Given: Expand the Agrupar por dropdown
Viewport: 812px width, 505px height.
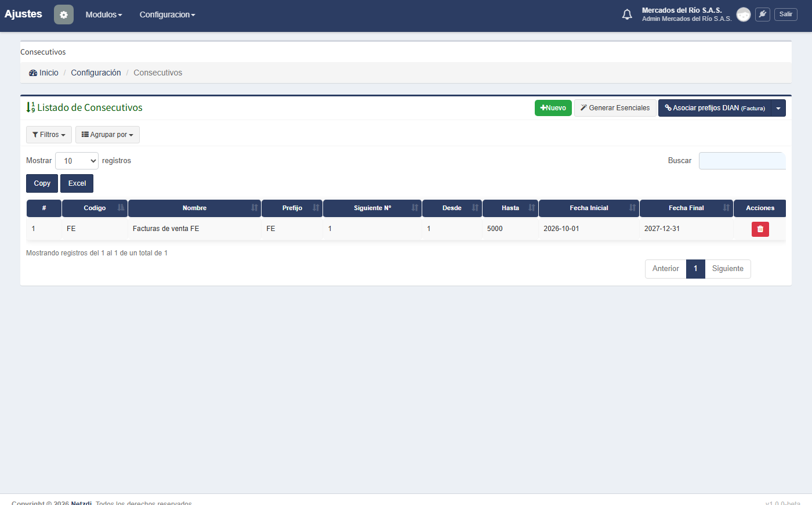Looking at the screenshot, I should click(x=107, y=135).
